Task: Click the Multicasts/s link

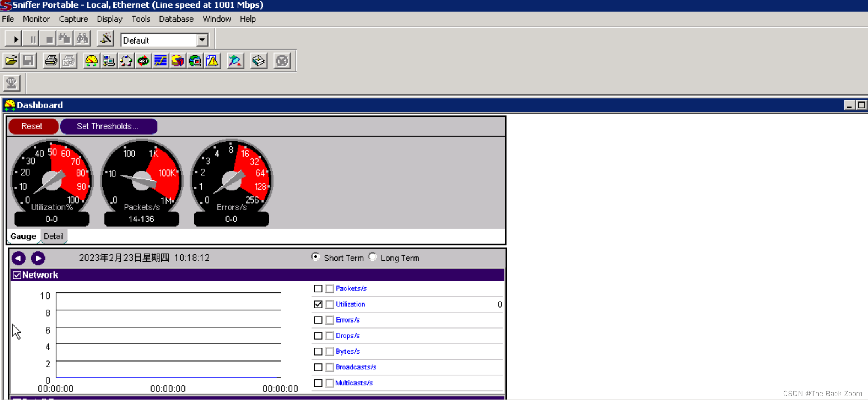Action: pos(354,383)
